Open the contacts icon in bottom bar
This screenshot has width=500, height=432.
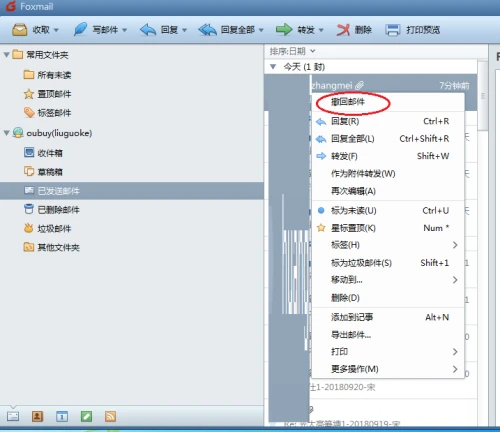click(37, 416)
